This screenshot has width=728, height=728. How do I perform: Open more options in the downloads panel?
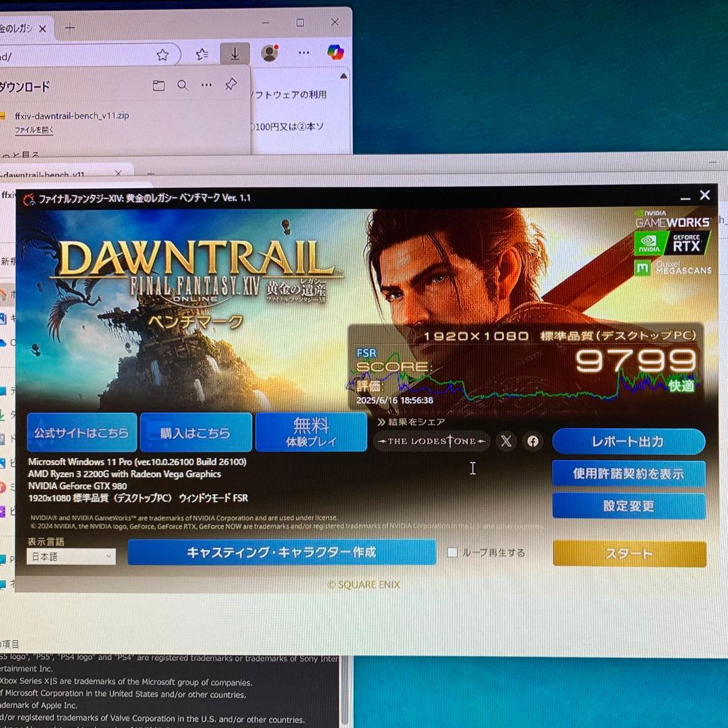tap(206, 86)
